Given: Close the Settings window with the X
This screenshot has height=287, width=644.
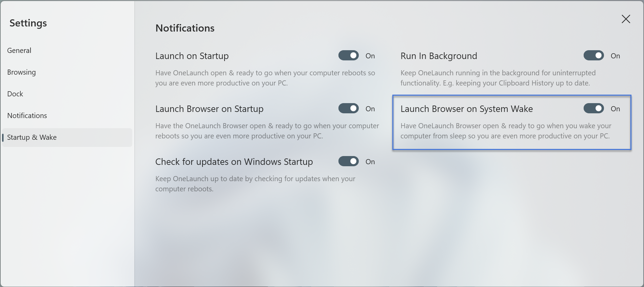Looking at the screenshot, I should 626,19.
